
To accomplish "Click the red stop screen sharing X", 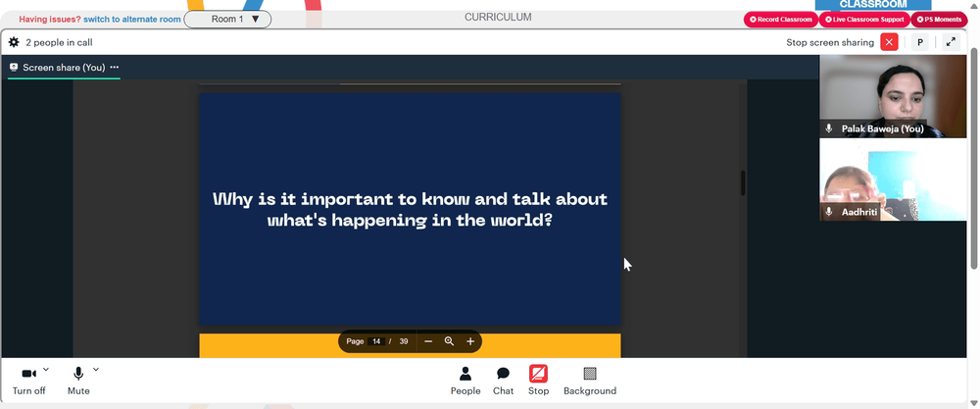I will point(889,42).
